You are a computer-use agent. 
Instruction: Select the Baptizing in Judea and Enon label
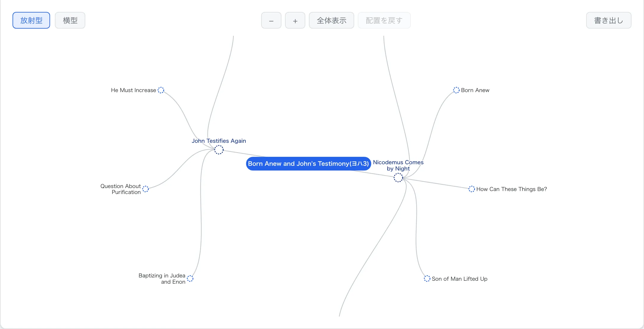pos(162,279)
